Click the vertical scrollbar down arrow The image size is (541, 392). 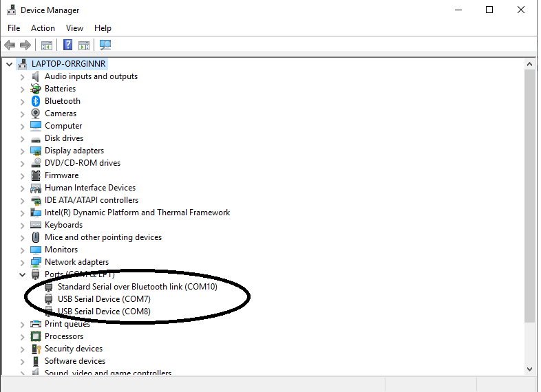(530, 369)
